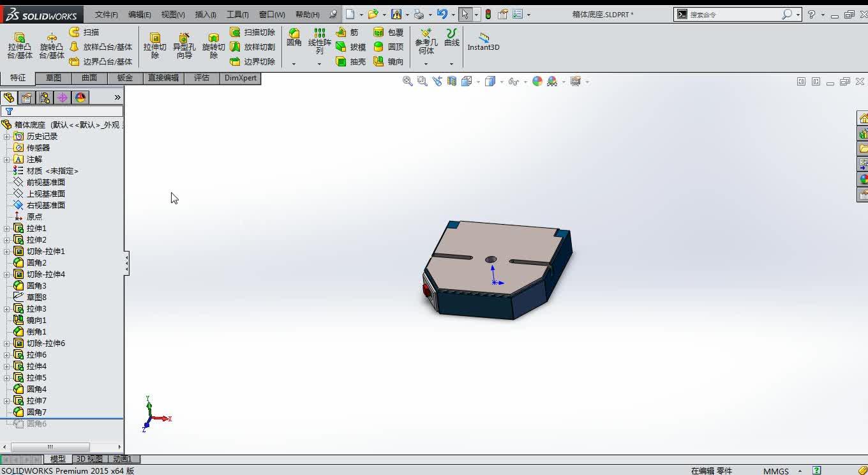Select the 旋转凸台/基体 revolve boss tool

click(52, 46)
